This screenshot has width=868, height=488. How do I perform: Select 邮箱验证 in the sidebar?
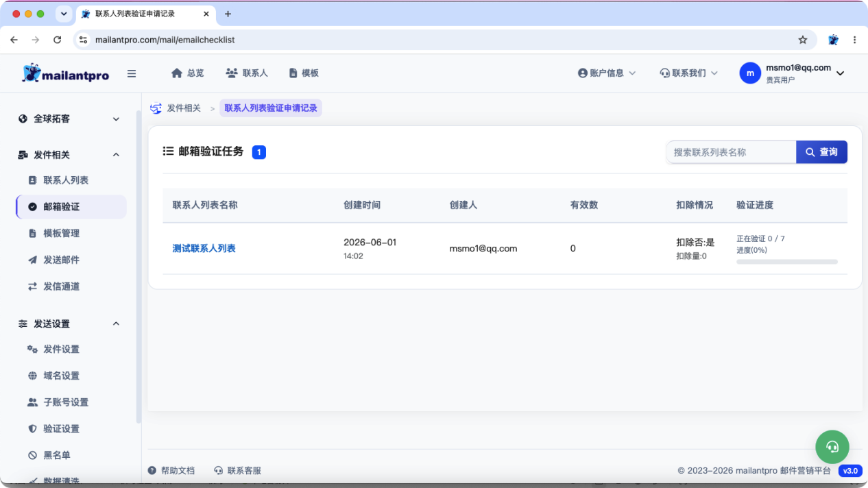pyautogui.click(x=71, y=207)
